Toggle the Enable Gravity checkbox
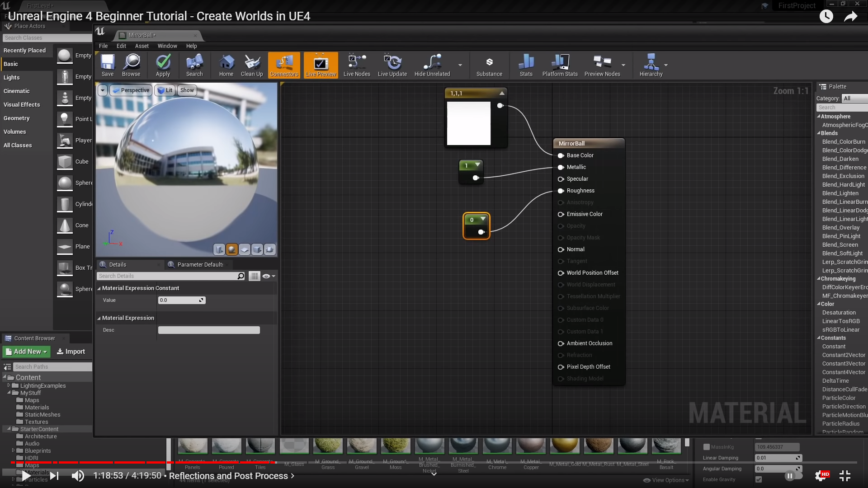This screenshot has height=488, width=868. (x=759, y=479)
